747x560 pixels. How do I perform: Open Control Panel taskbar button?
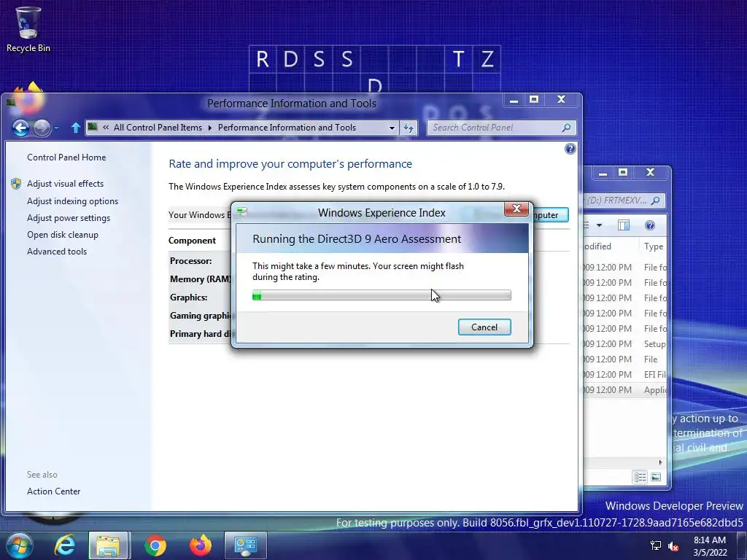point(246,545)
